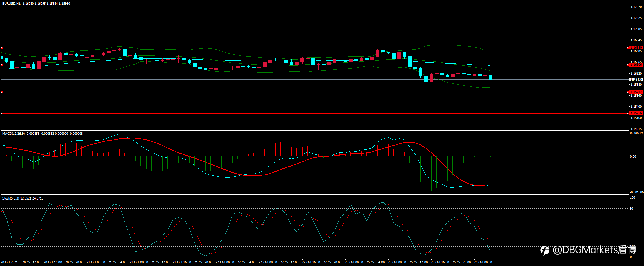
Task: Click the EURUSD,H1 symbol label
Action: (x=11, y=4)
